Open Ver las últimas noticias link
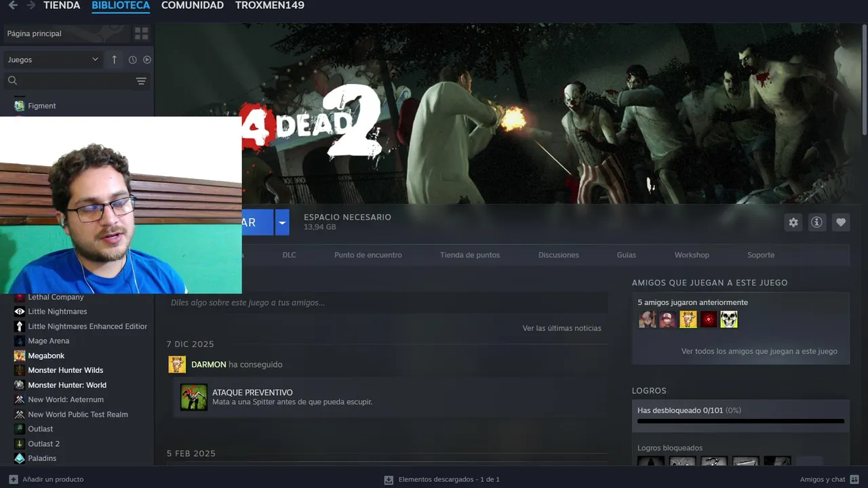Viewport: 868px width, 488px height. pos(561,328)
